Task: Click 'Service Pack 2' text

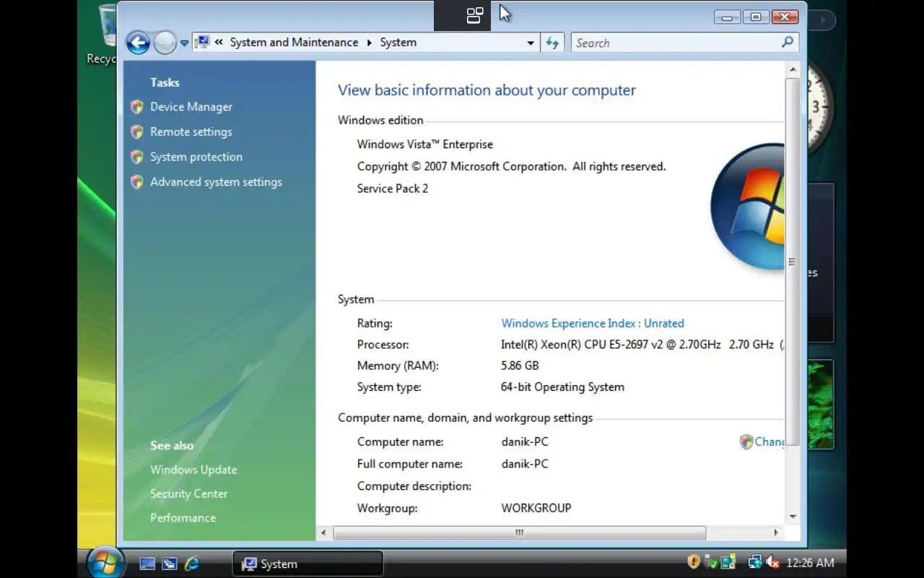Action: [393, 189]
